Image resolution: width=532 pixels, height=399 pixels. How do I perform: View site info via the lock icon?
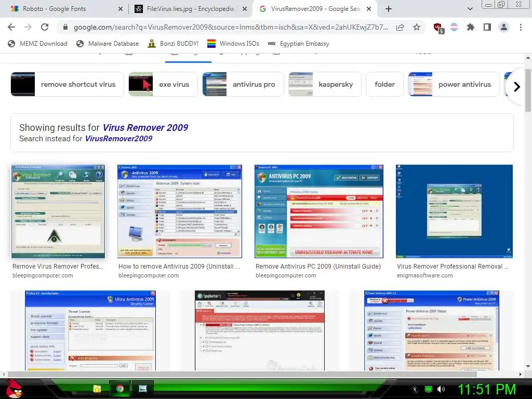pyautogui.click(x=65, y=27)
